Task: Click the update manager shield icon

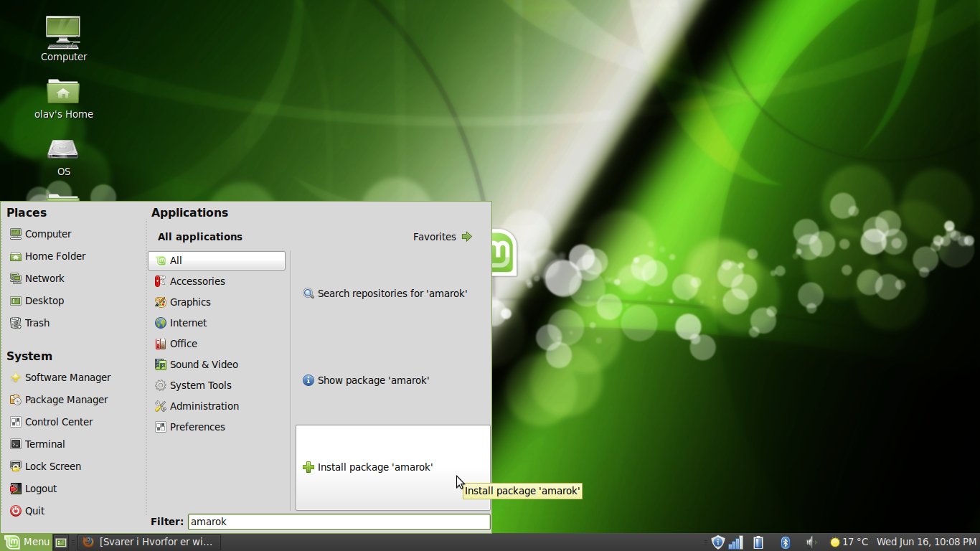Action: 717,542
